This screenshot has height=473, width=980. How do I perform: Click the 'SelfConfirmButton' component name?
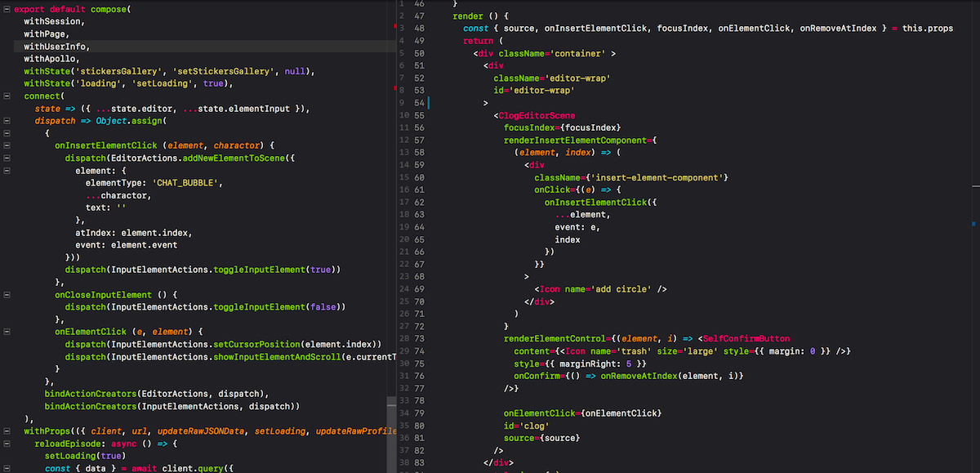[746, 339]
